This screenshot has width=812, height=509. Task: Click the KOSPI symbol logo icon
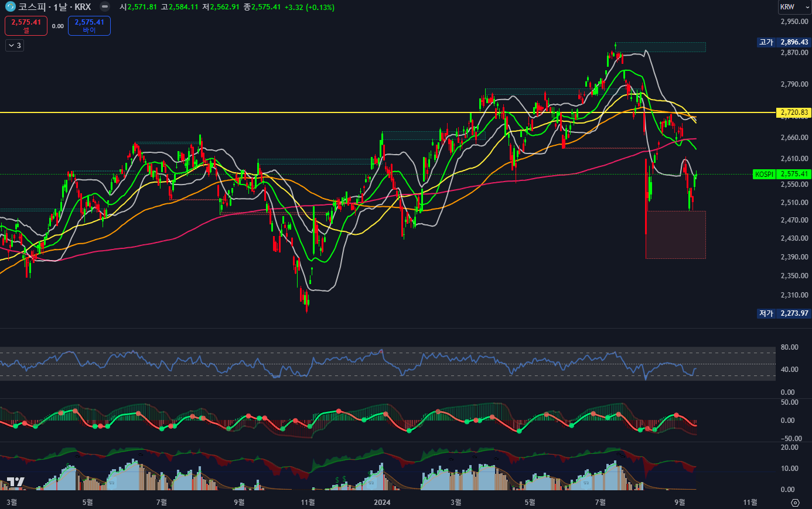click(x=10, y=7)
